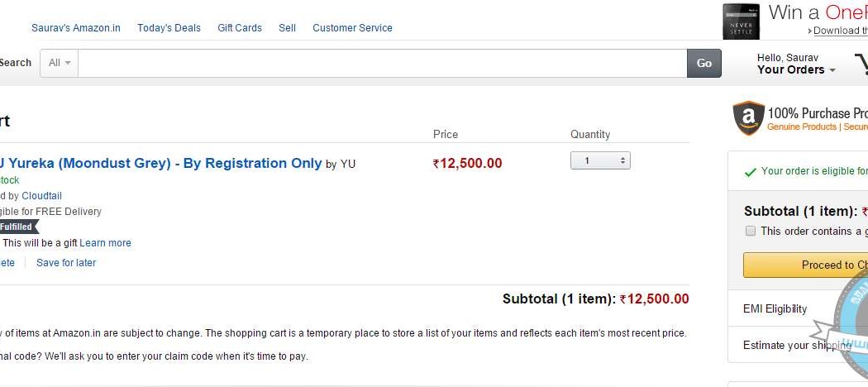The image size is (868, 387).
Task: Go to Gift Cards in the top navigation
Action: [x=240, y=28]
